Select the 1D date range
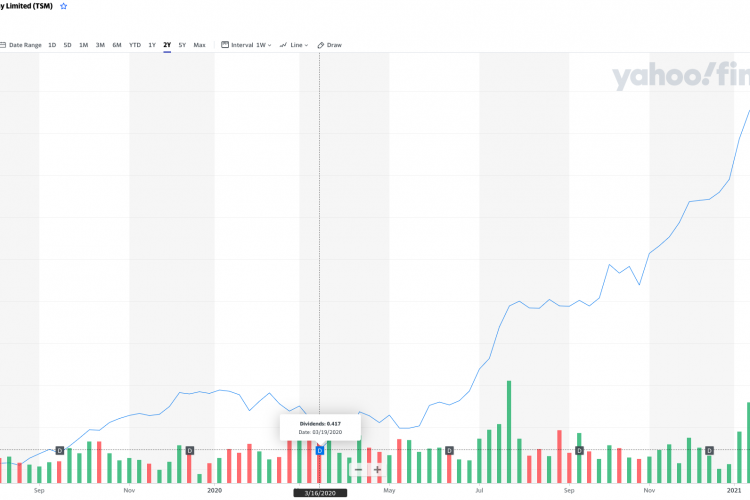This screenshot has width=750, height=500. [x=52, y=45]
